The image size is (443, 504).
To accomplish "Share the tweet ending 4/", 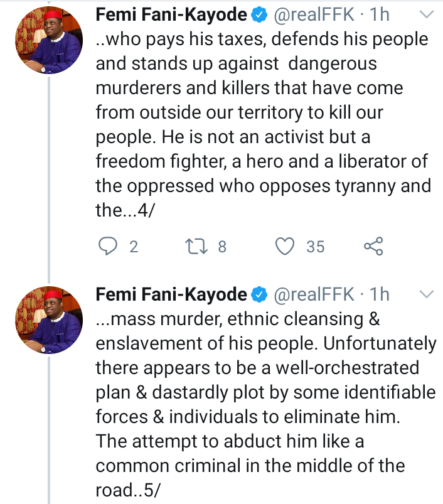I will [x=373, y=246].
